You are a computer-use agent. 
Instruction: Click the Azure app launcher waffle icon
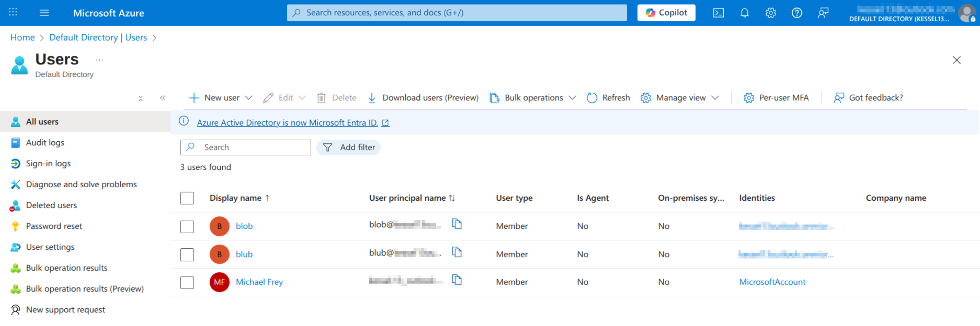[13, 12]
